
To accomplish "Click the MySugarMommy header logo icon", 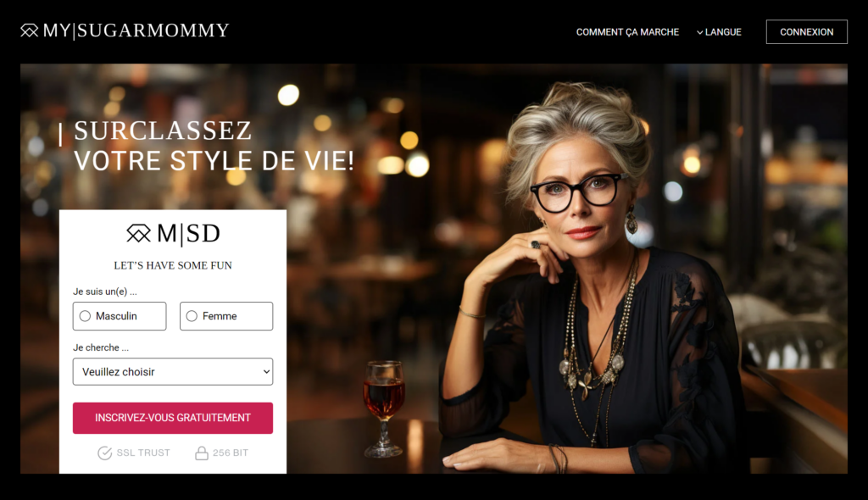I will [30, 31].
